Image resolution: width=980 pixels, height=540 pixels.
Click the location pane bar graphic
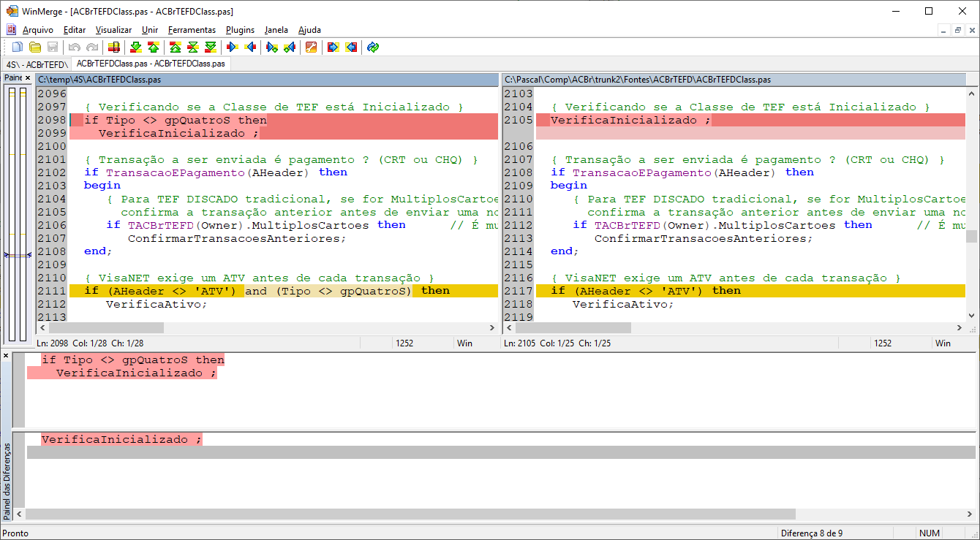pyautogui.click(x=17, y=213)
